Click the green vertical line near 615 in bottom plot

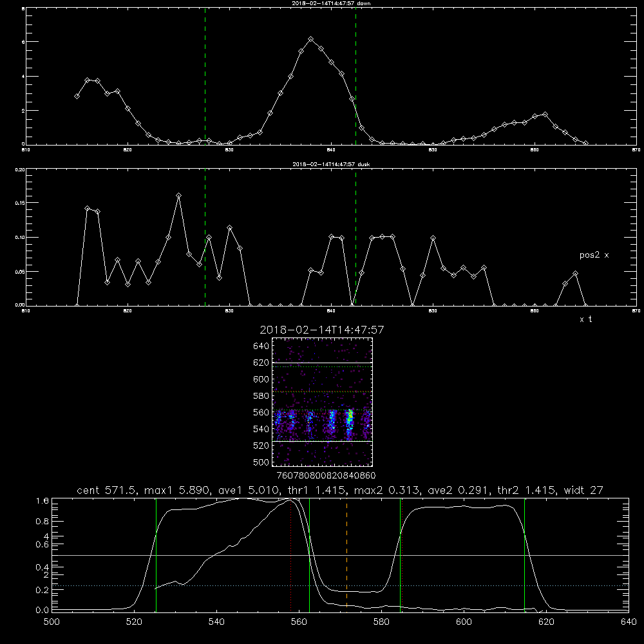pos(524,554)
